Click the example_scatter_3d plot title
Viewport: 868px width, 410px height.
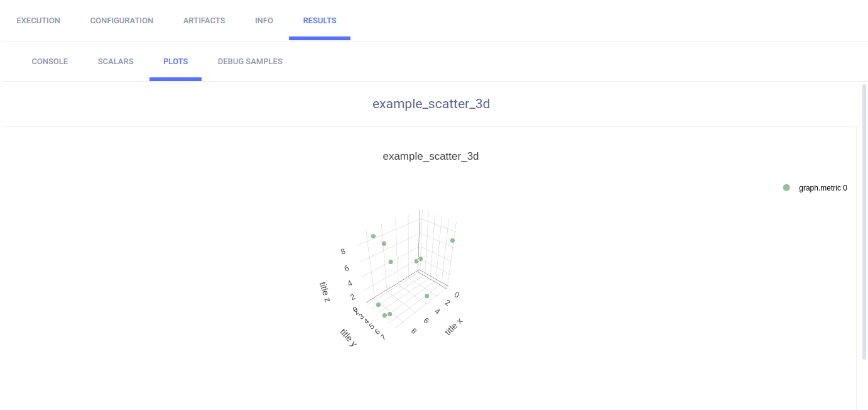(431, 156)
